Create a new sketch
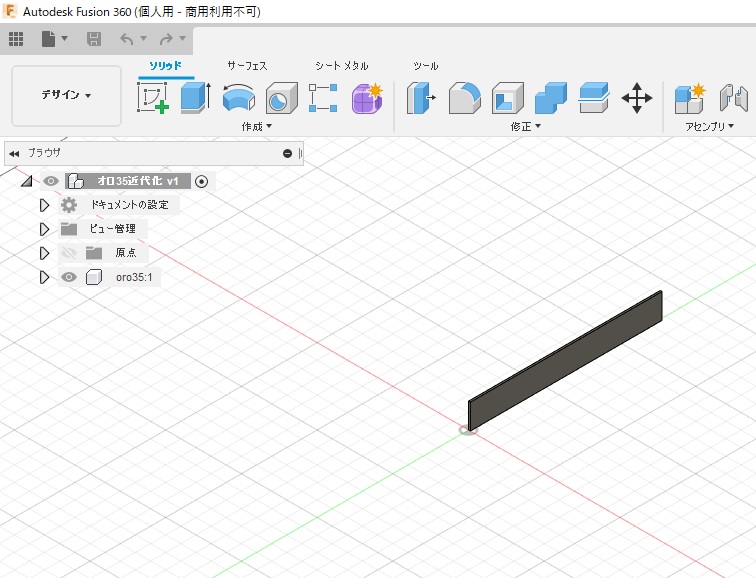The height and width of the screenshot is (578, 756). pyautogui.click(x=153, y=98)
